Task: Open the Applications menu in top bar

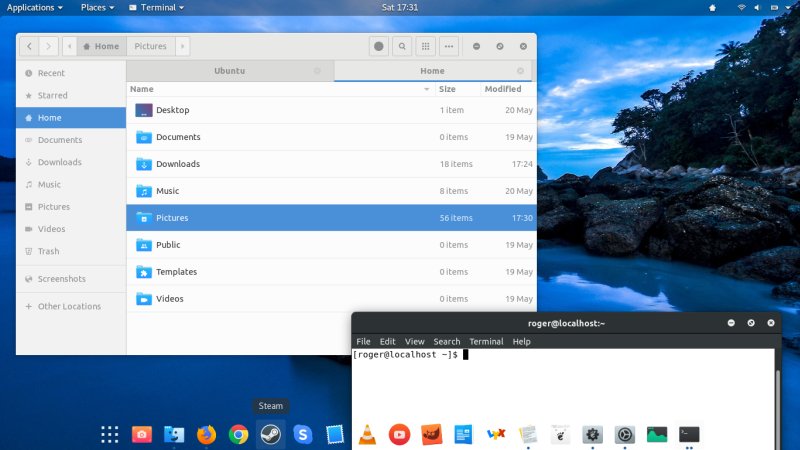Action: point(35,7)
